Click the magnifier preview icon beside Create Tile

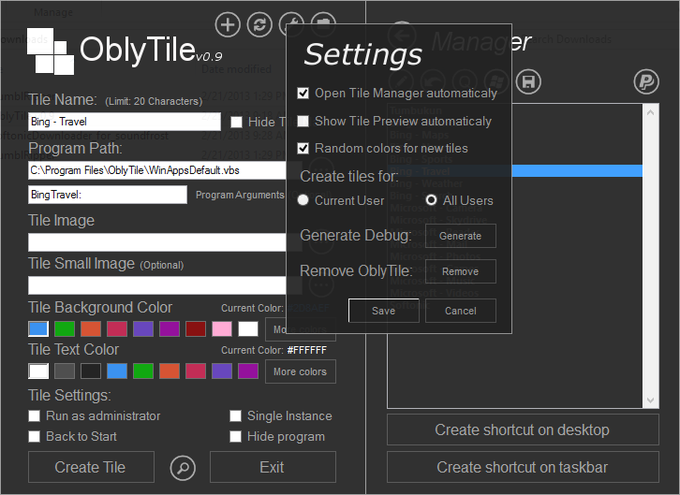[x=183, y=468]
